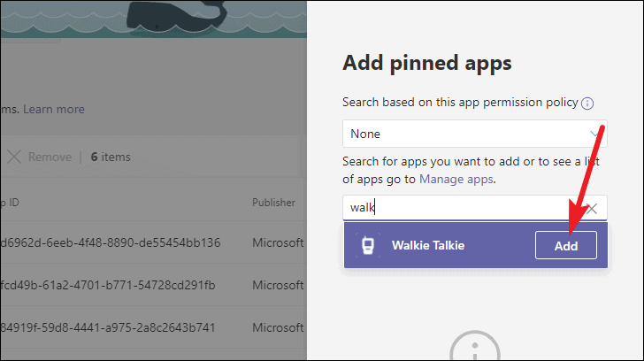Open the Learn more link
This screenshot has width=644, height=361.
(54, 109)
